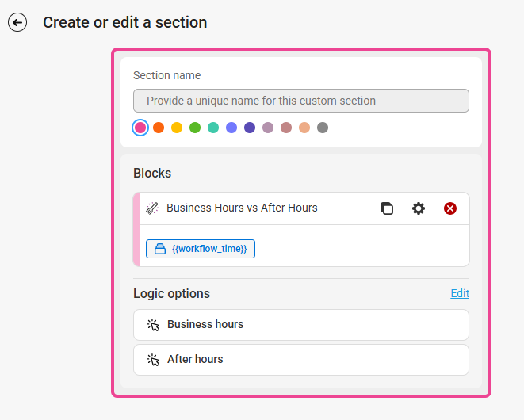
Task: Open settings gear for the block
Action: click(x=419, y=208)
